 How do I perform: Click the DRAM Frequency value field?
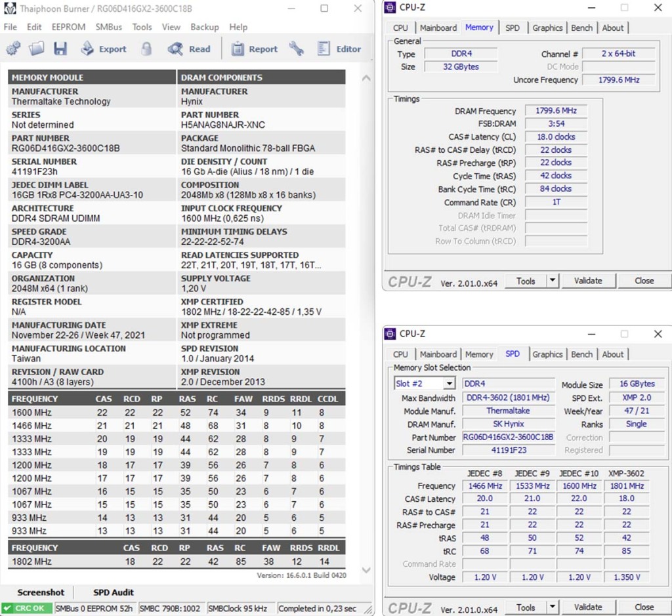coord(556,110)
